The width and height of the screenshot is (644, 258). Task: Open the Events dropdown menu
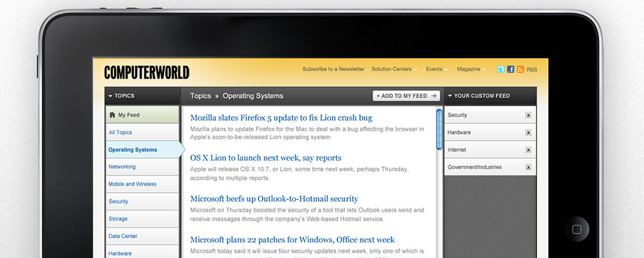pos(437,69)
